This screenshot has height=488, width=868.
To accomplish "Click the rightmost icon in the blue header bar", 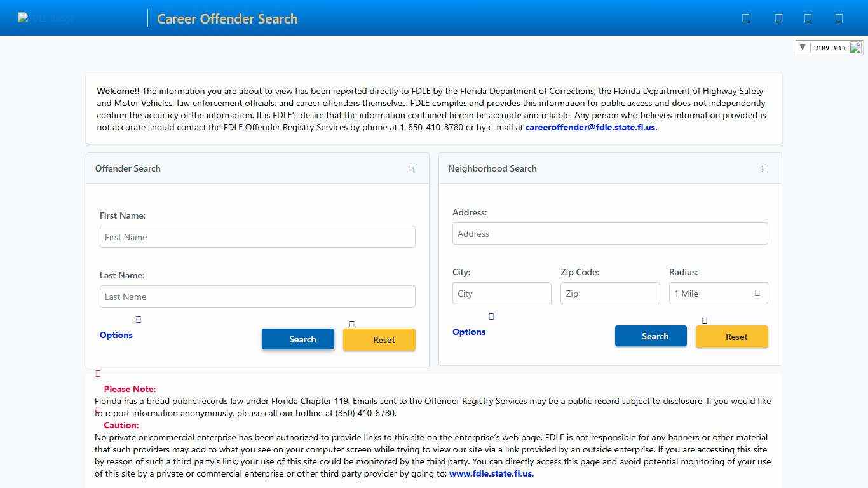I will click(x=839, y=18).
